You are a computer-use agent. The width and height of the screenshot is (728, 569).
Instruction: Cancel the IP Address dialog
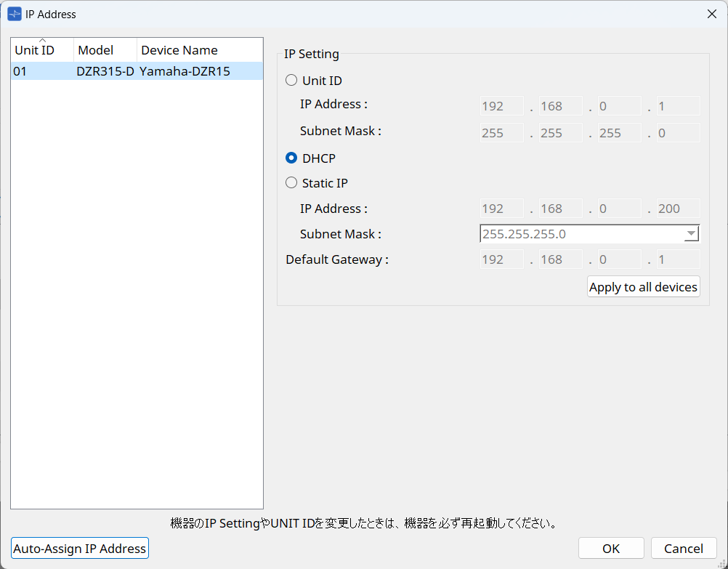point(684,549)
